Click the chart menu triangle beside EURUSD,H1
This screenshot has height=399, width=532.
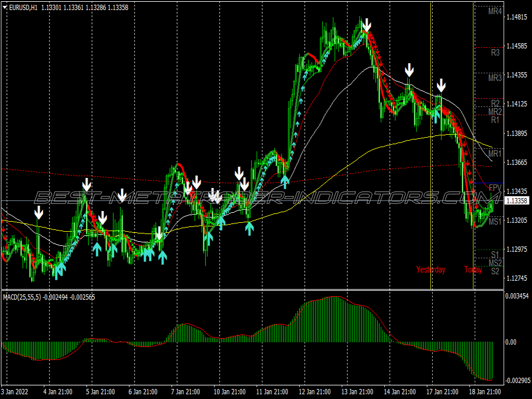pyautogui.click(x=5, y=8)
